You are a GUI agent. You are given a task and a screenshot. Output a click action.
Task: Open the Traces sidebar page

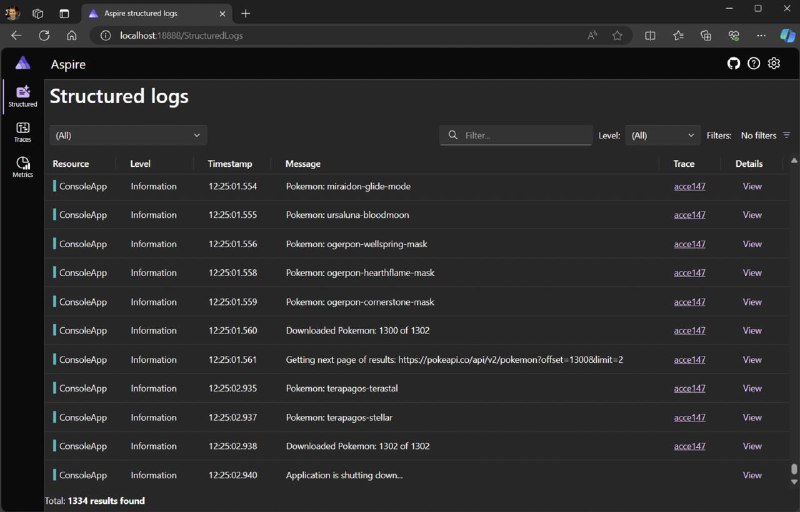22,132
